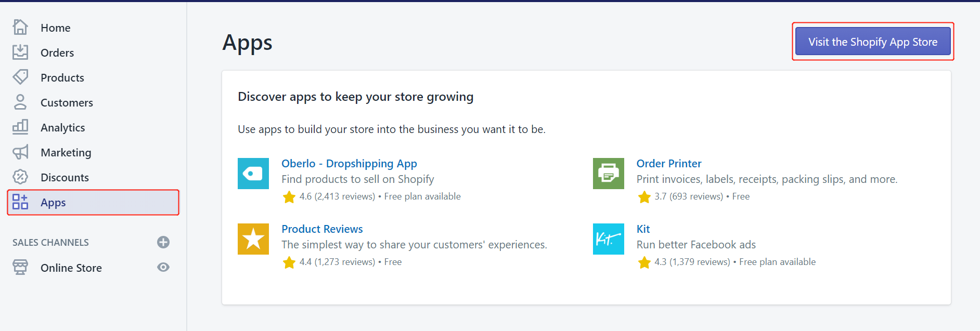Click the star next to 4.3 rating
The width and height of the screenshot is (980, 331).
[644, 262]
